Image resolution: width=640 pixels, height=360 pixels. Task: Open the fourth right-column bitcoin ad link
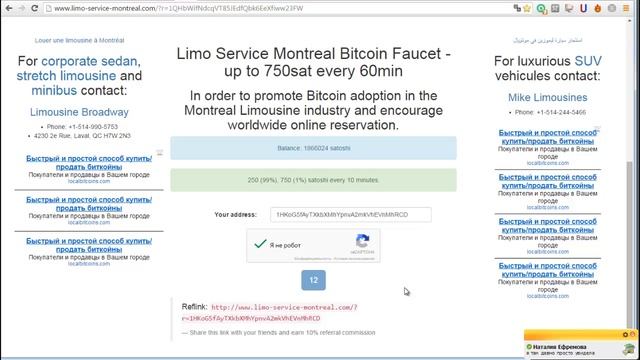coord(547,270)
